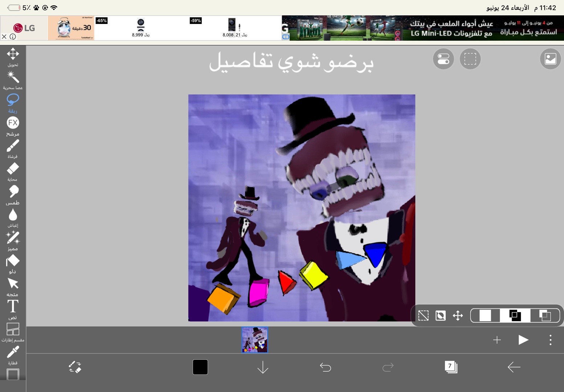Select the Lasso tool (ربقة)
The image size is (564, 392).
click(13, 103)
